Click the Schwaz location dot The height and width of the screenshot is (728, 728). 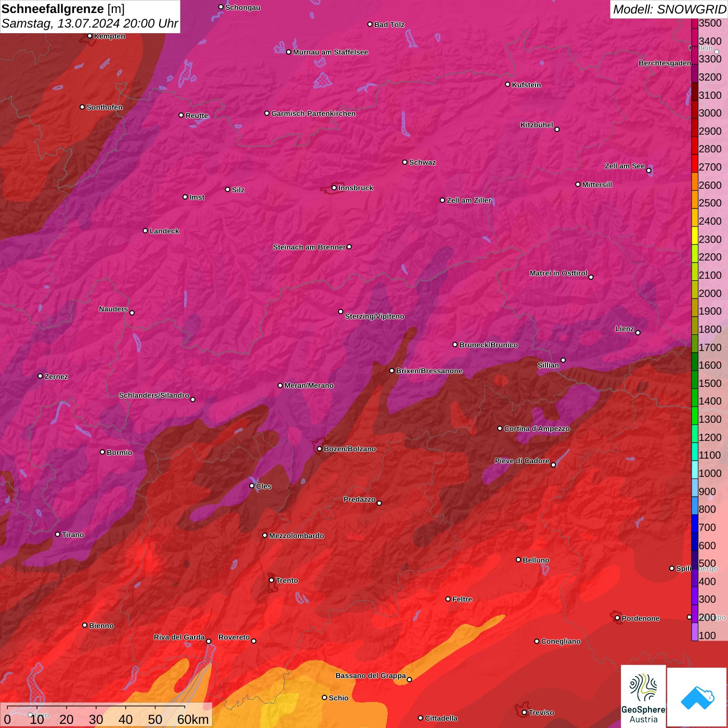point(405,162)
